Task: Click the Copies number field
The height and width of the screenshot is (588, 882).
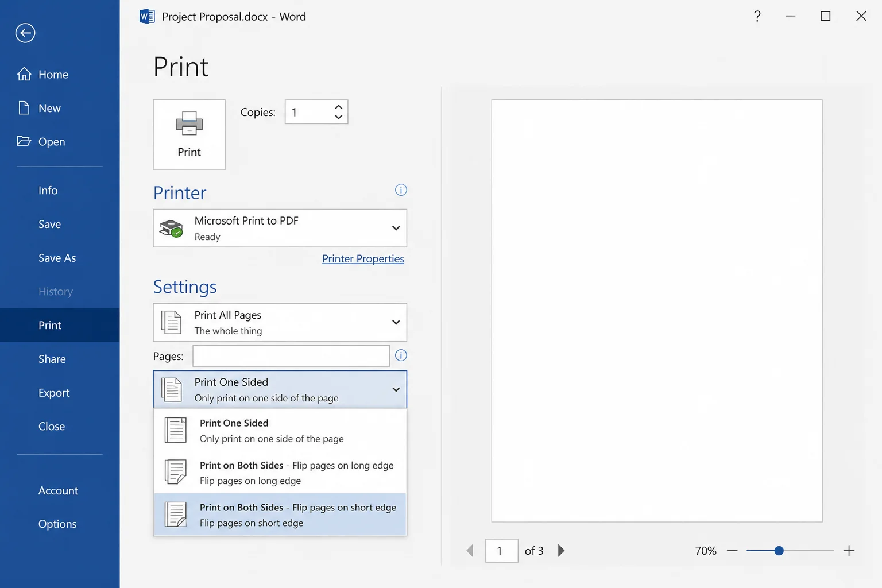Action: [x=316, y=112]
